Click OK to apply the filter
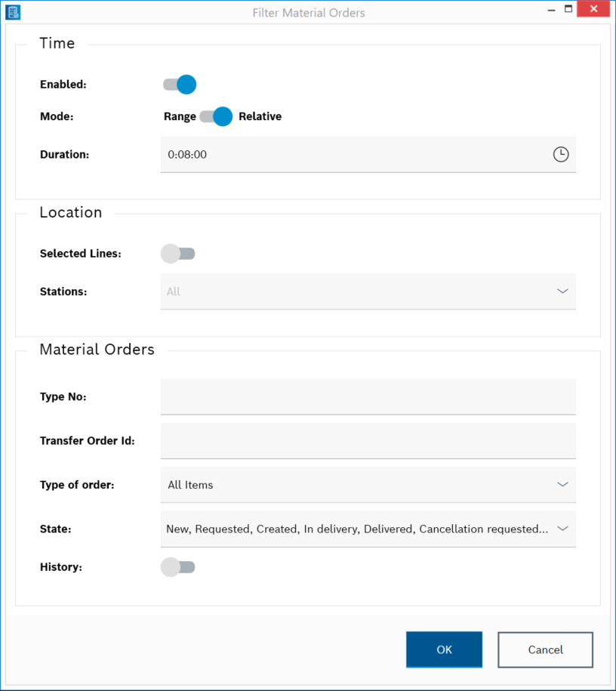The image size is (616, 691). click(444, 649)
